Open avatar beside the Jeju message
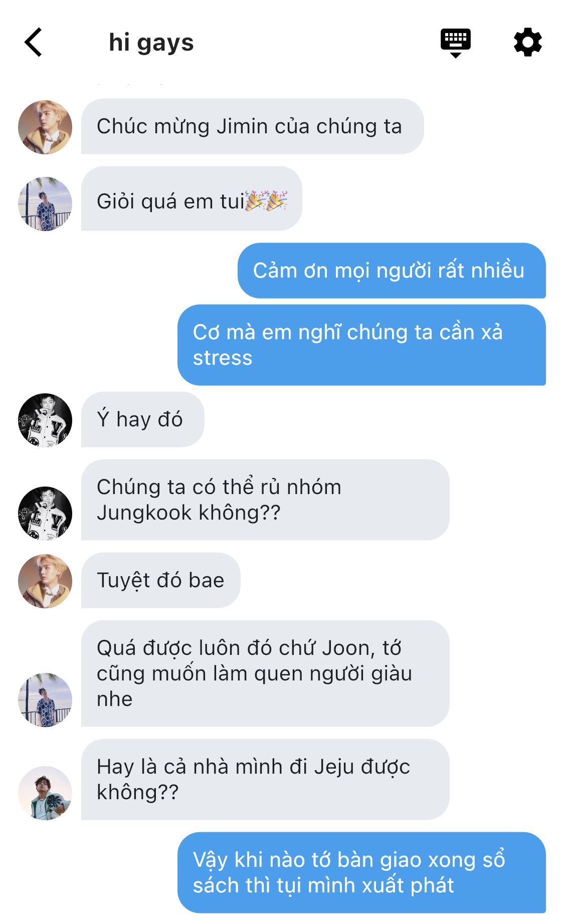 (45, 793)
